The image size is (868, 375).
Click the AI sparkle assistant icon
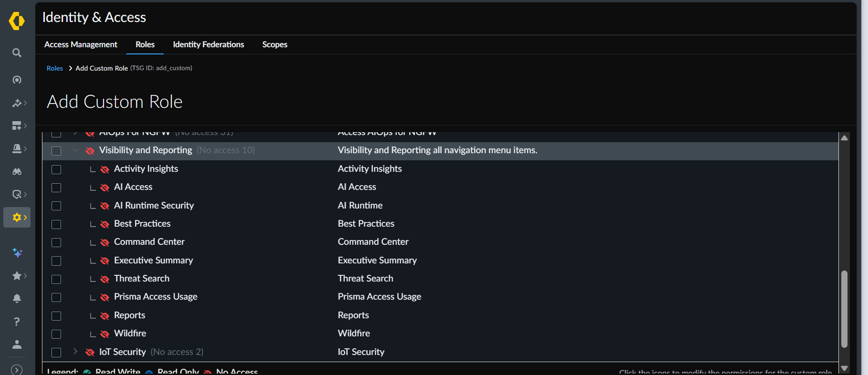[17, 253]
